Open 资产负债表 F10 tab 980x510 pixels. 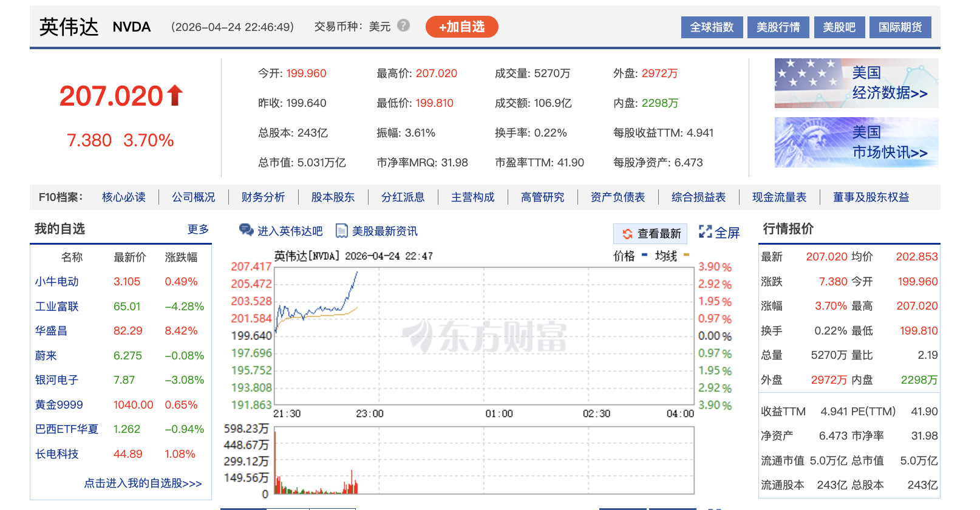[x=618, y=197]
